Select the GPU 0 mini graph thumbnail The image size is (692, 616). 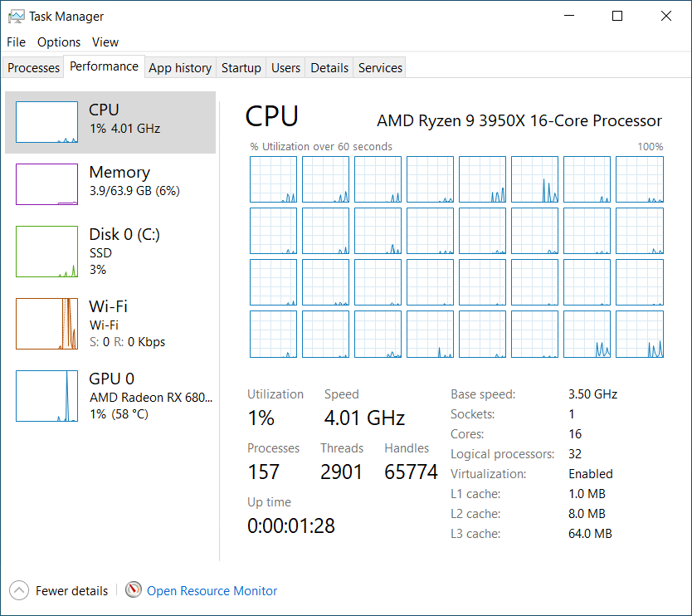click(46, 396)
